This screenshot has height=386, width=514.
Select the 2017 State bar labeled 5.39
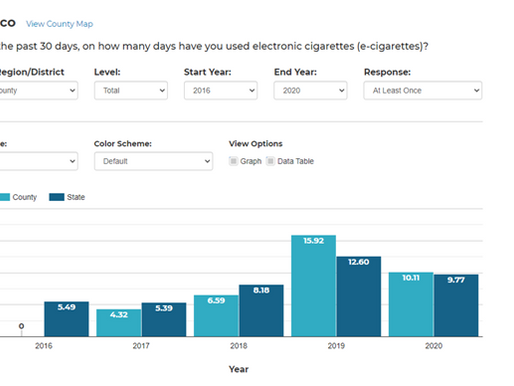[164, 319]
